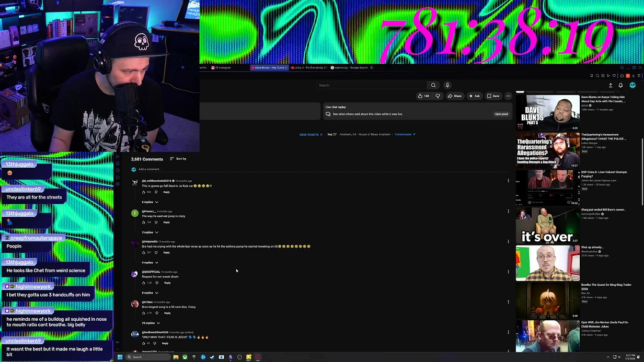644x362 pixels.
Task: Open Opie With Jim Norton video title
Action: click(x=605, y=324)
